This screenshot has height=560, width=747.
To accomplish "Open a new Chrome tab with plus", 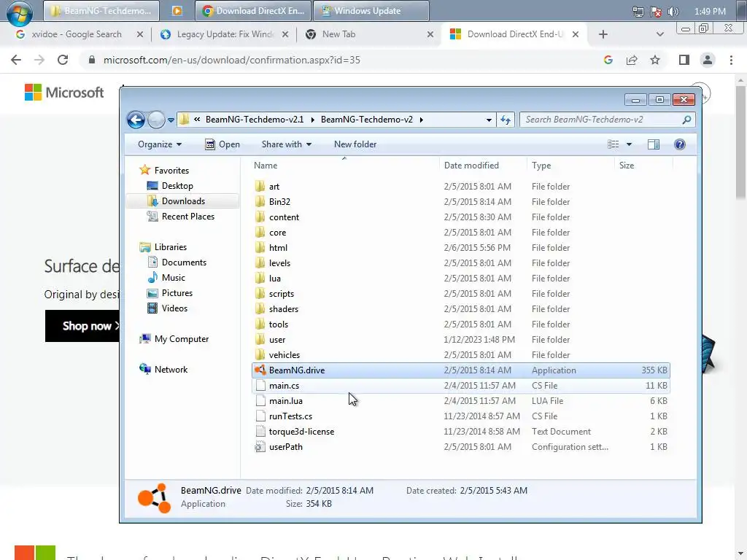I will pos(603,34).
